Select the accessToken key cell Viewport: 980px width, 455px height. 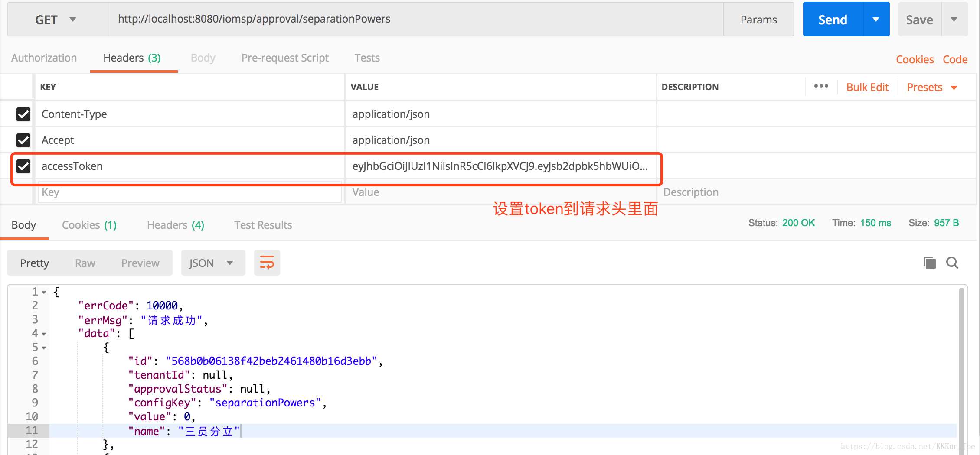tap(190, 166)
